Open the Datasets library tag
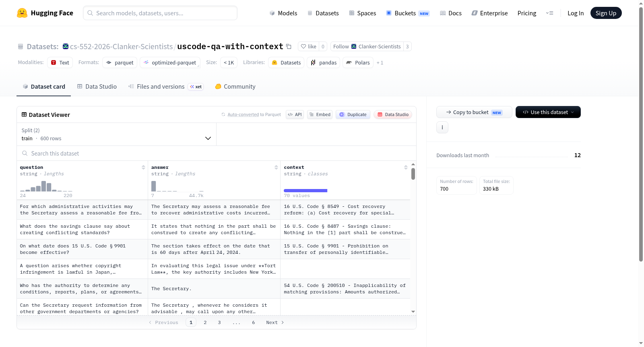644x347 pixels. point(286,62)
